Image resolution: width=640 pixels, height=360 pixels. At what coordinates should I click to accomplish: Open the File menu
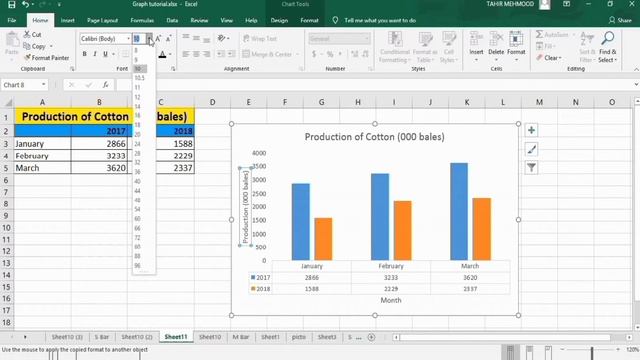coord(12,20)
